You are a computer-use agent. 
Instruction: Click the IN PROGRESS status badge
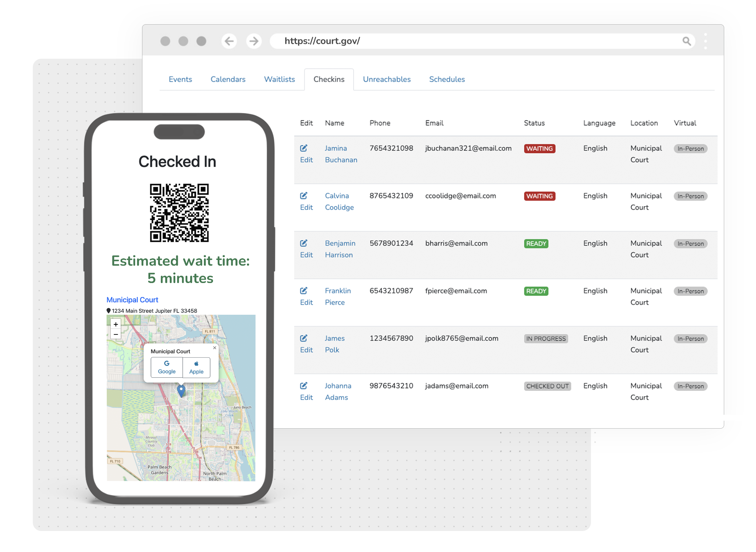point(546,338)
